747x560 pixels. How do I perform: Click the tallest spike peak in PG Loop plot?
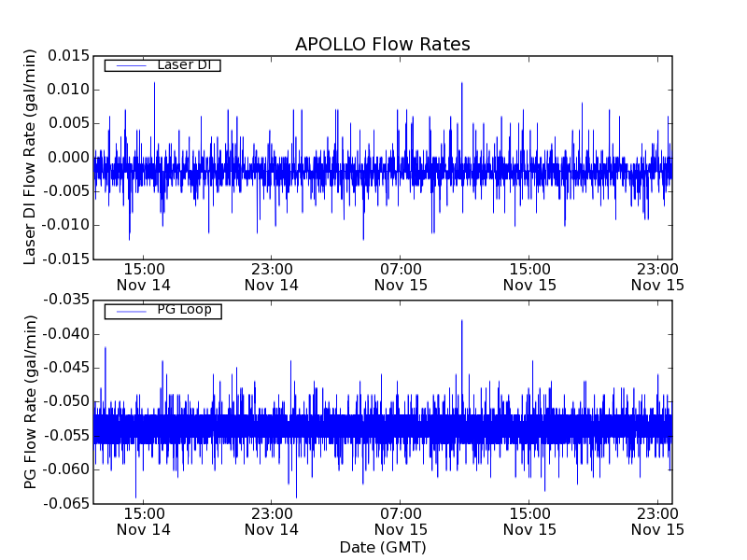pyautogui.click(x=461, y=320)
